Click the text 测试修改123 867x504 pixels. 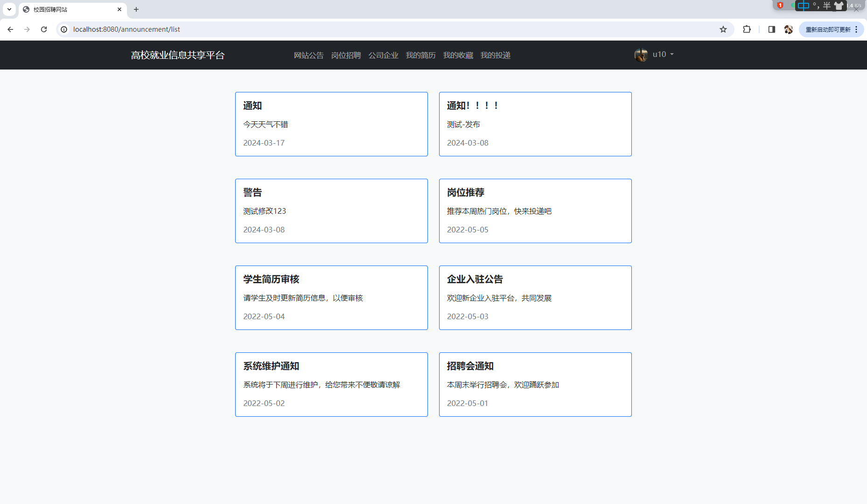(265, 211)
